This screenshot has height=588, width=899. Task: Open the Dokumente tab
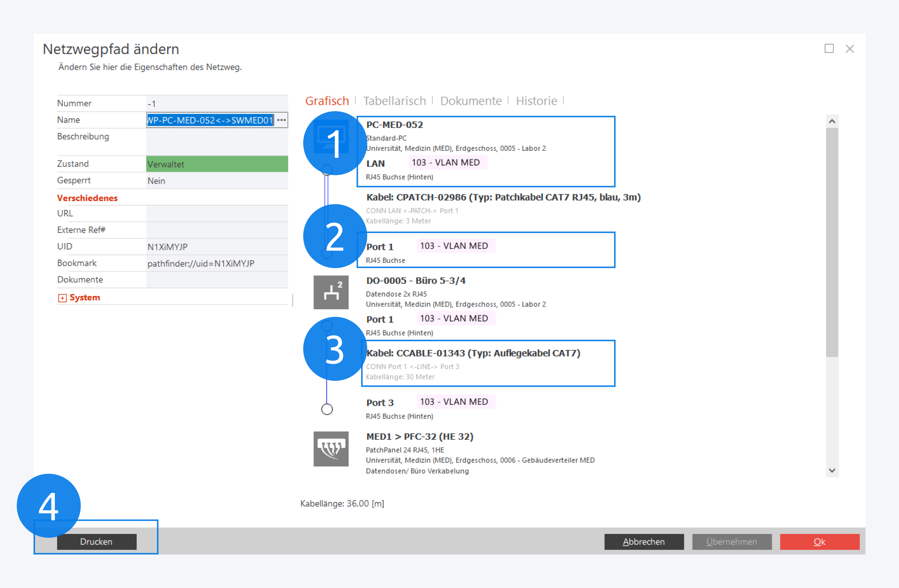(x=471, y=101)
